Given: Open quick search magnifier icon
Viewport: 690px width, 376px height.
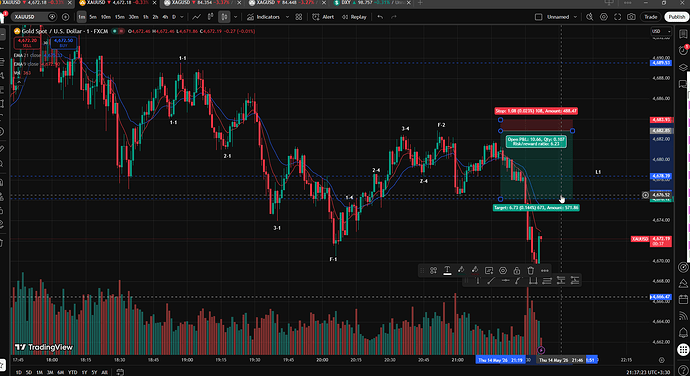Looking at the screenshot, I should tap(590, 17).
